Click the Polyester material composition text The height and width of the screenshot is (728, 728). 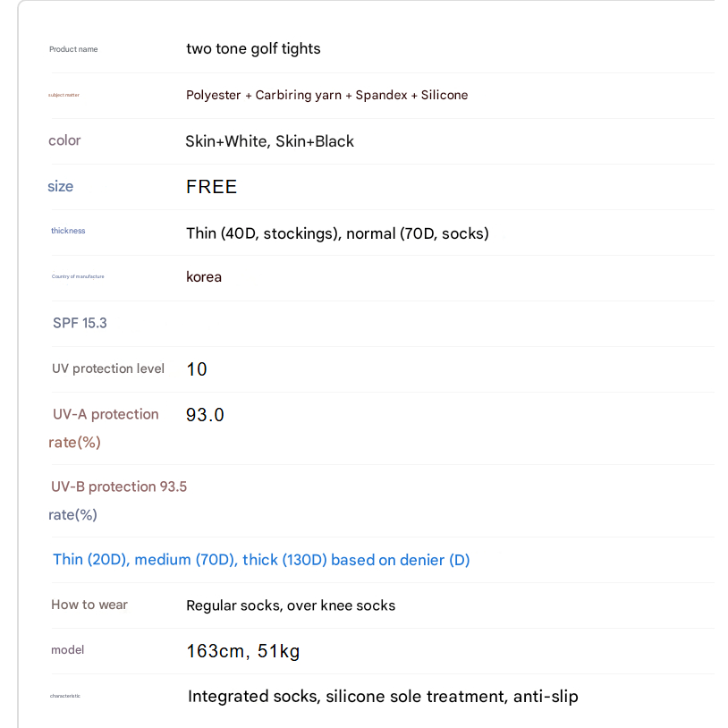[x=326, y=95]
